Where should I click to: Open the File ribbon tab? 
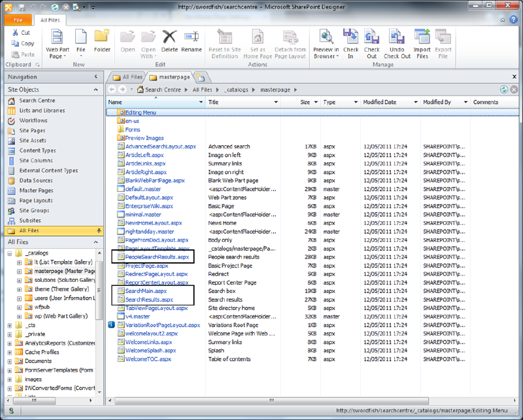point(18,20)
